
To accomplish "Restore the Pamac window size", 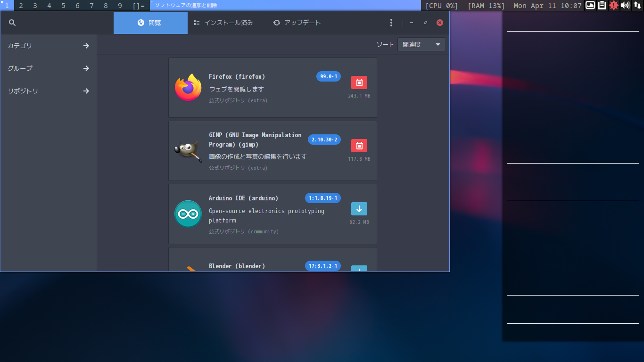I will pyautogui.click(x=426, y=23).
